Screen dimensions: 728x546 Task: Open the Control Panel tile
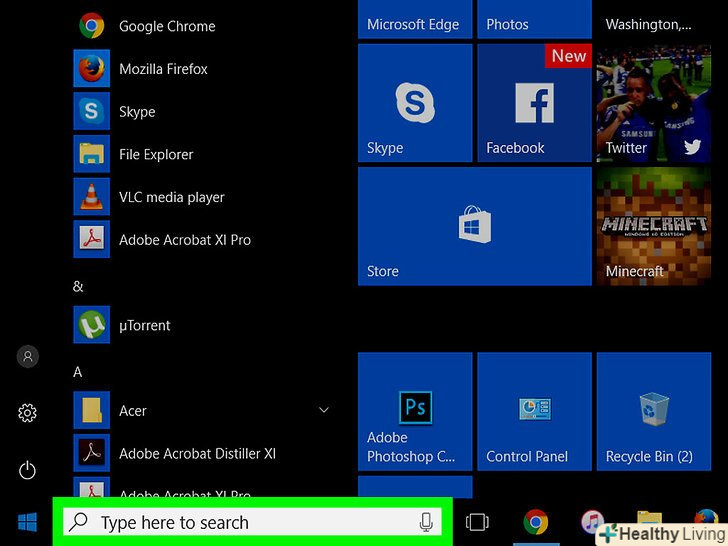tap(534, 411)
